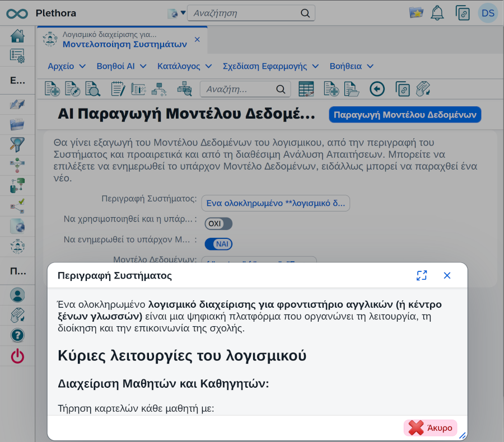Click the red power logout icon
Viewport: 504px width, 442px height.
click(17, 356)
